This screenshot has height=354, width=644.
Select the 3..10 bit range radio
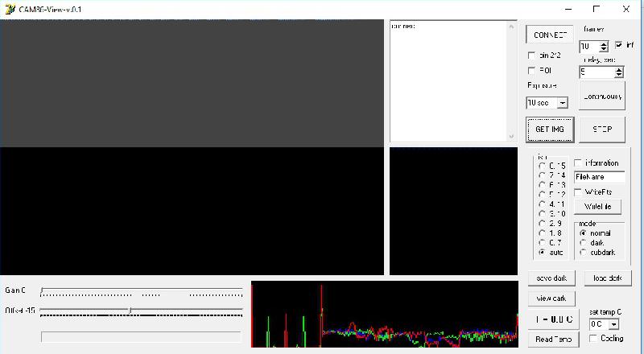click(x=542, y=214)
